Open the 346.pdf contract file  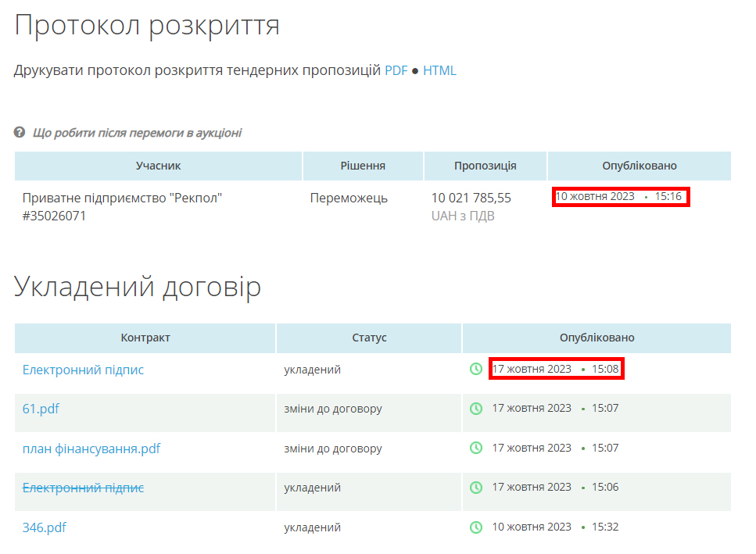point(44,527)
